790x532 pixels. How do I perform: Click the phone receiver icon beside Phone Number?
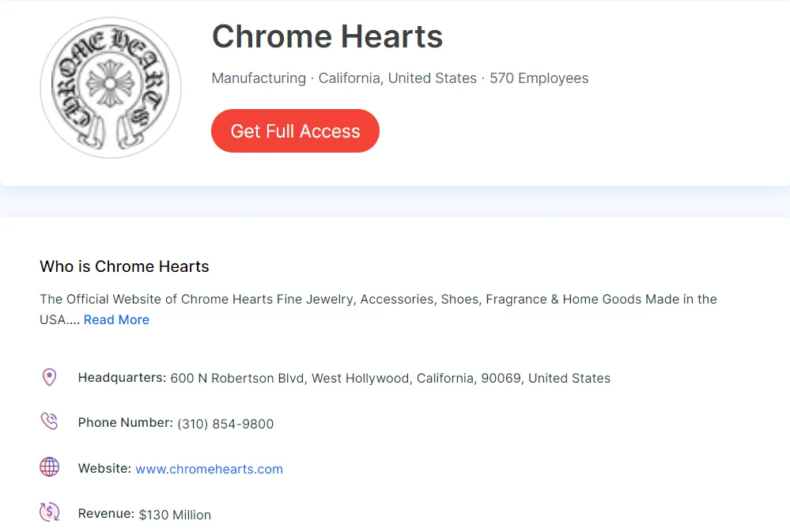(49, 421)
